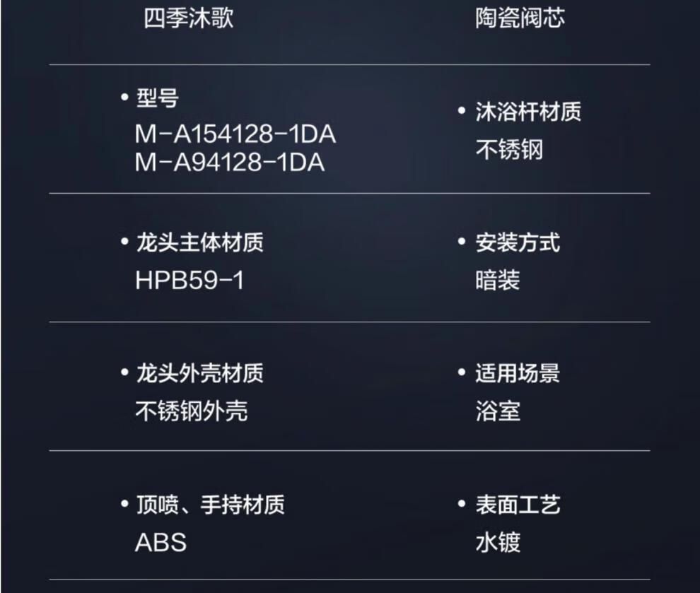Image resolution: width=700 pixels, height=593 pixels.
Task: Select the 顶喷、手持材质 label
Action: click(210, 505)
